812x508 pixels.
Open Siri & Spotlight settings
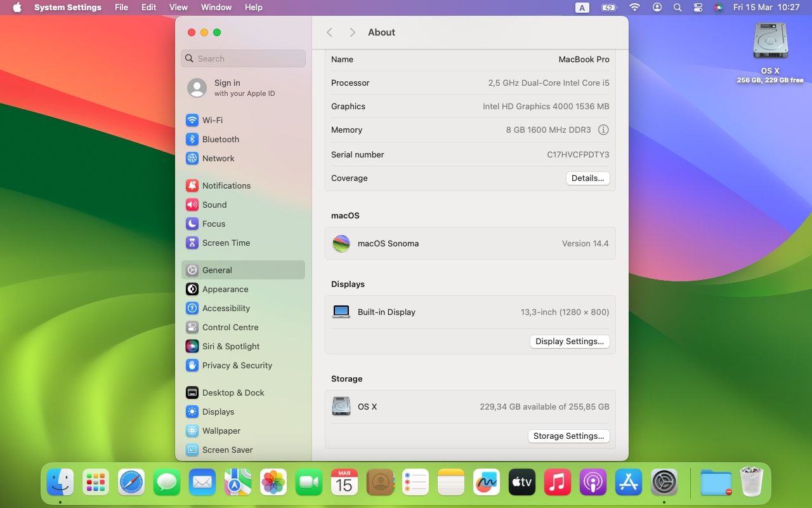pos(243,346)
